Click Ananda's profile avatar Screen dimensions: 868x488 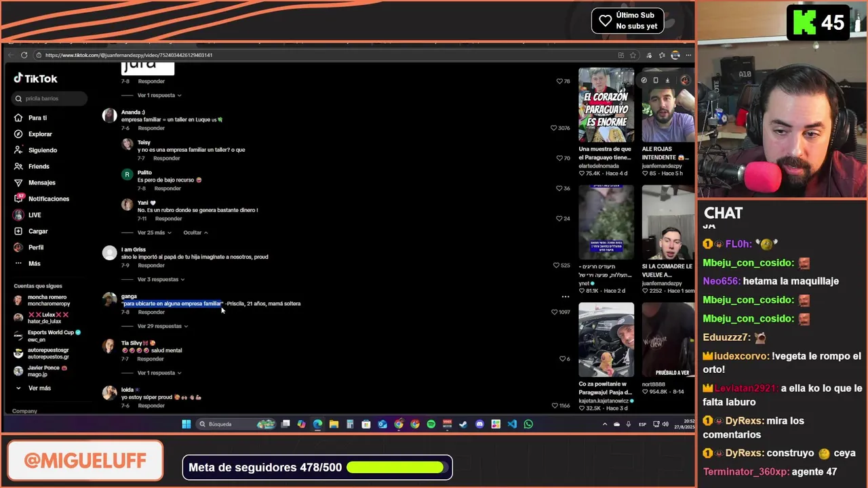pos(109,115)
